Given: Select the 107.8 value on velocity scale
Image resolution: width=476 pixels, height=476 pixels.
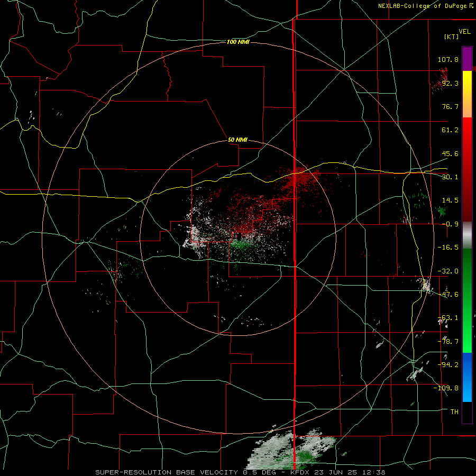Looking at the screenshot, I should [x=448, y=59].
